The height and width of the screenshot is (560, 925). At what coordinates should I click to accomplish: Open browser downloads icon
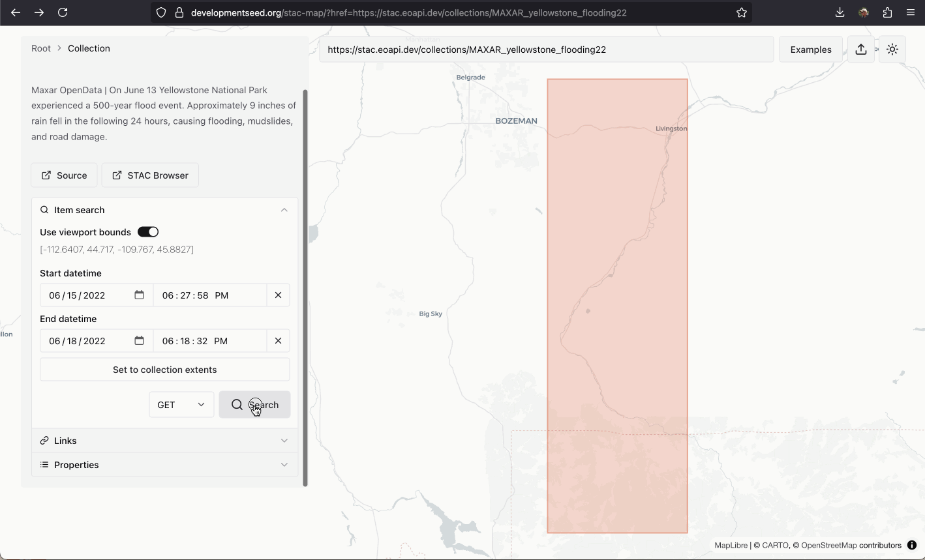point(840,12)
